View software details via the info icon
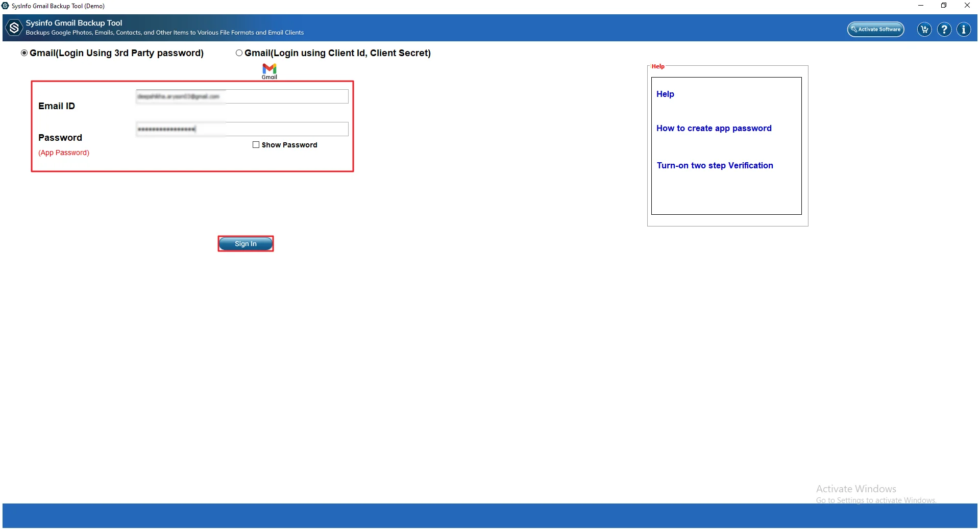The image size is (980, 529). (x=964, y=29)
